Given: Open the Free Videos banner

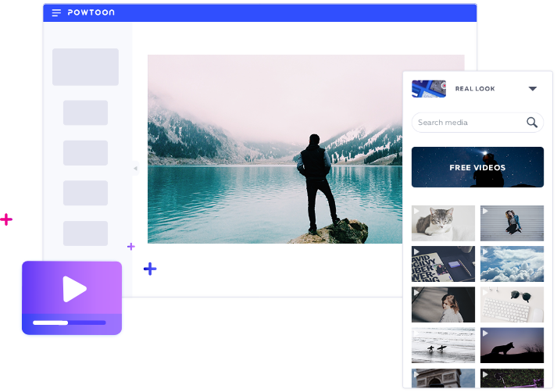Looking at the screenshot, I should point(477,167).
